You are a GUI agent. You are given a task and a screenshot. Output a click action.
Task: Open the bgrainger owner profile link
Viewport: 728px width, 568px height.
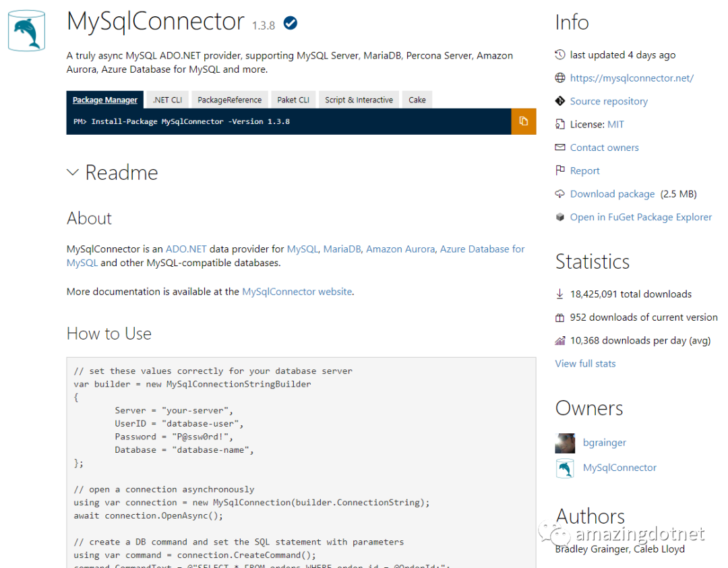(605, 443)
